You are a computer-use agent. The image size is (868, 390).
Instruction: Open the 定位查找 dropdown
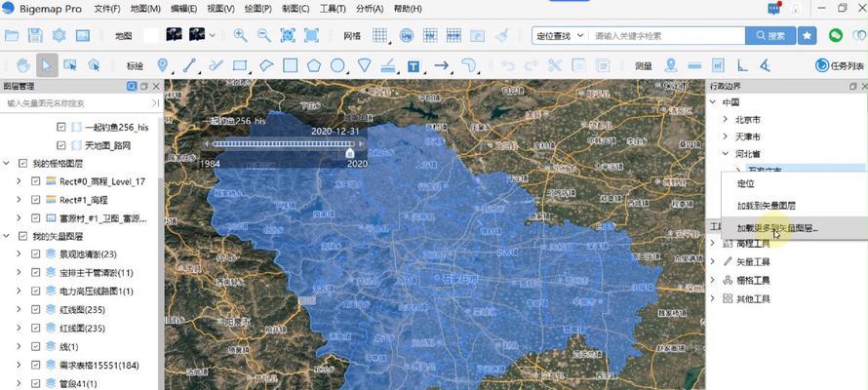click(560, 36)
